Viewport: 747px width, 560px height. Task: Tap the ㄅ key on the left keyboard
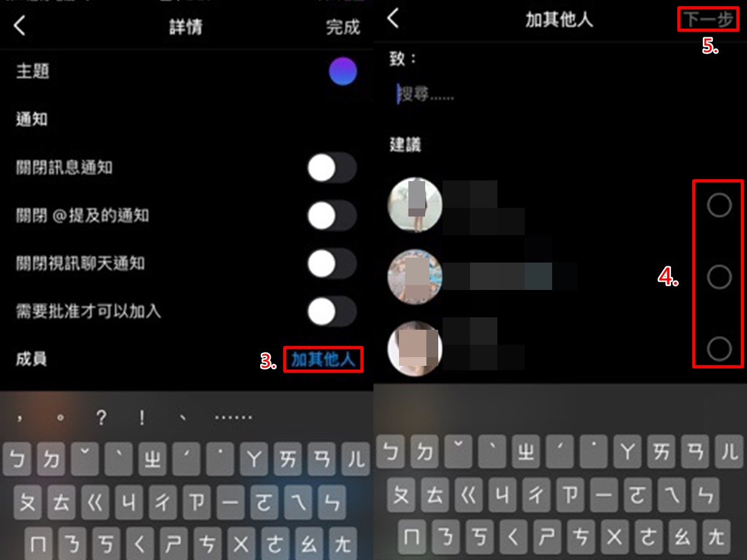18,459
